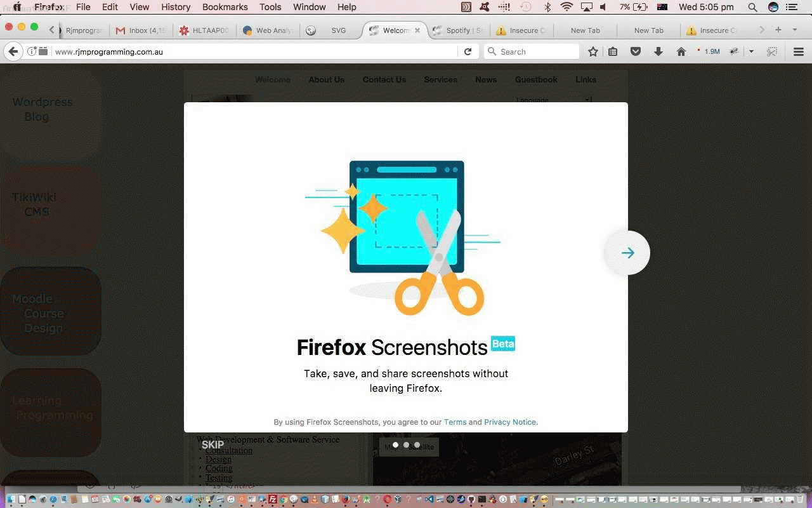
Task: Switch to the Inbox Gmail tab
Action: [141, 30]
